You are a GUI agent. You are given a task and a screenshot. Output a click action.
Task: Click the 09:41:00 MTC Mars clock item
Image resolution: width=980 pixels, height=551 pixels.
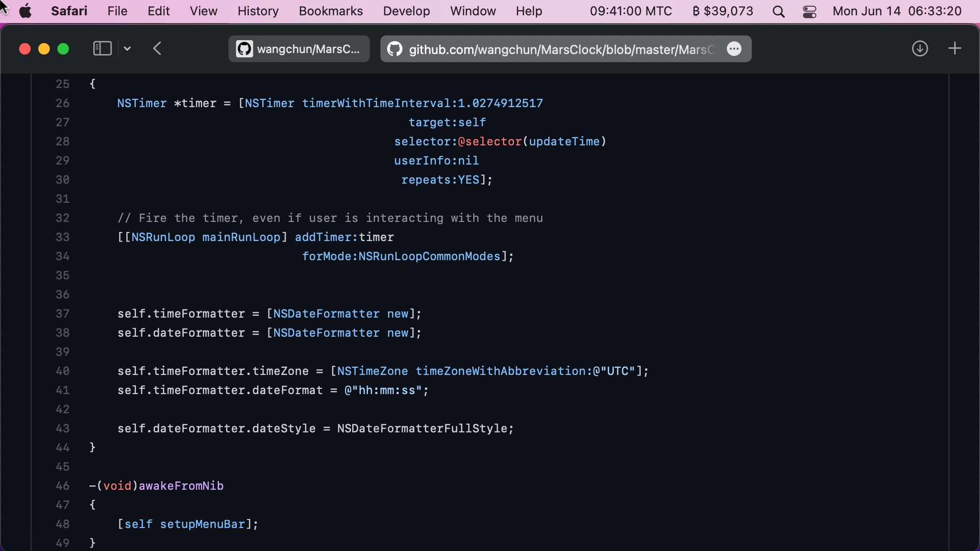(x=631, y=11)
